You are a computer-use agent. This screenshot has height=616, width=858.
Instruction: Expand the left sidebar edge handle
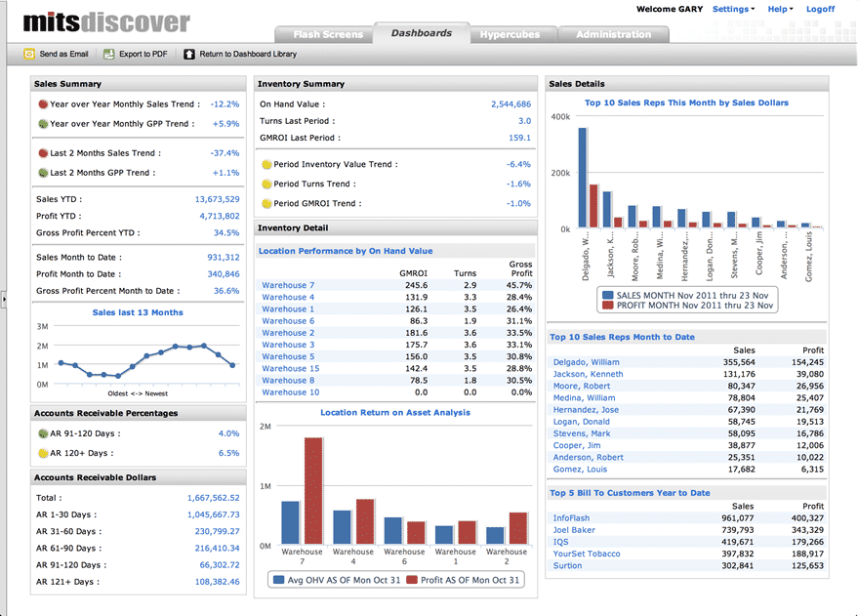pos(3,303)
